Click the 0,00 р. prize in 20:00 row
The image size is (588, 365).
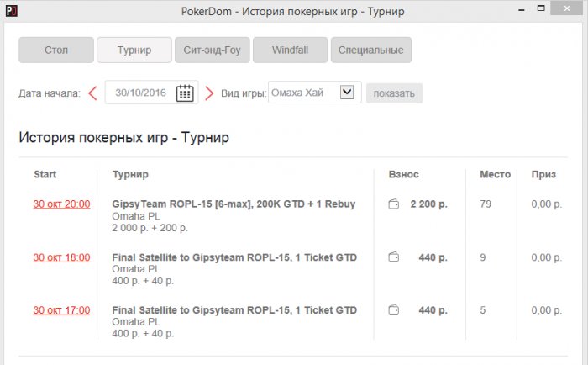546,204
